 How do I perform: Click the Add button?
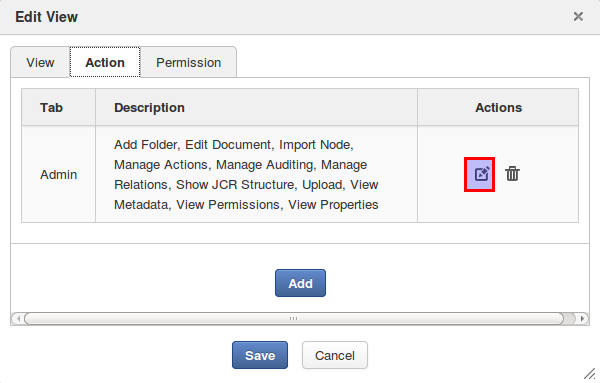(300, 283)
